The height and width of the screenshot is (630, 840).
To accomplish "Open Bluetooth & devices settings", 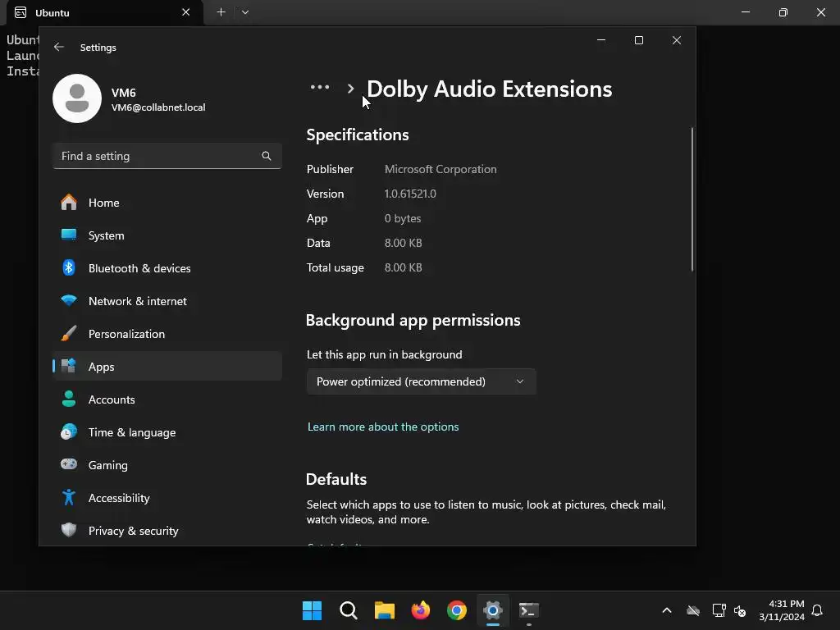I will [x=167, y=268].
